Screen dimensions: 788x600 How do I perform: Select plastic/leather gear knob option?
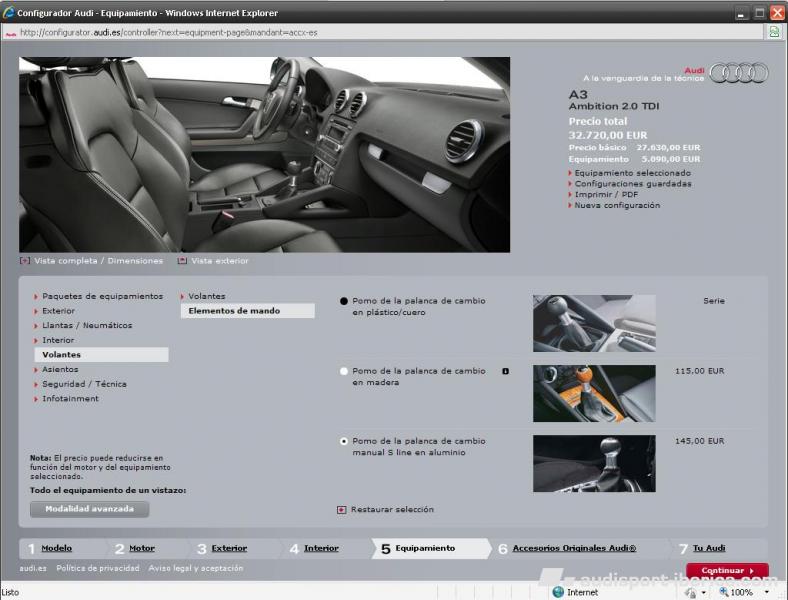[x=344, y=301]
